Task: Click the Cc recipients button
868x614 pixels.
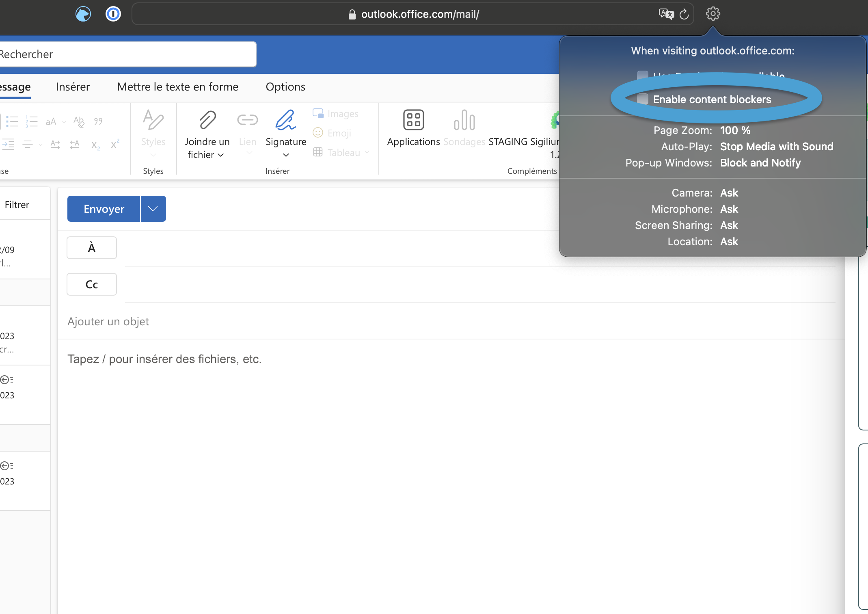Action: [x=92, y=284]
